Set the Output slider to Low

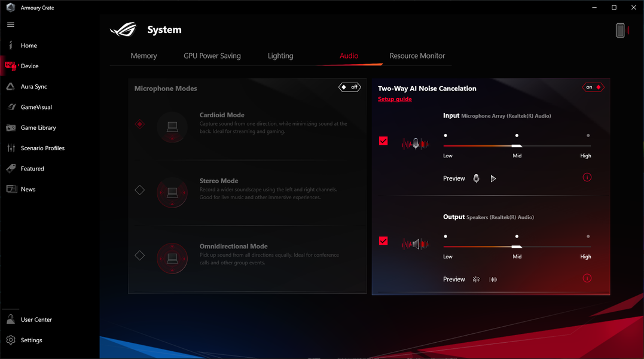click(445, 236)
